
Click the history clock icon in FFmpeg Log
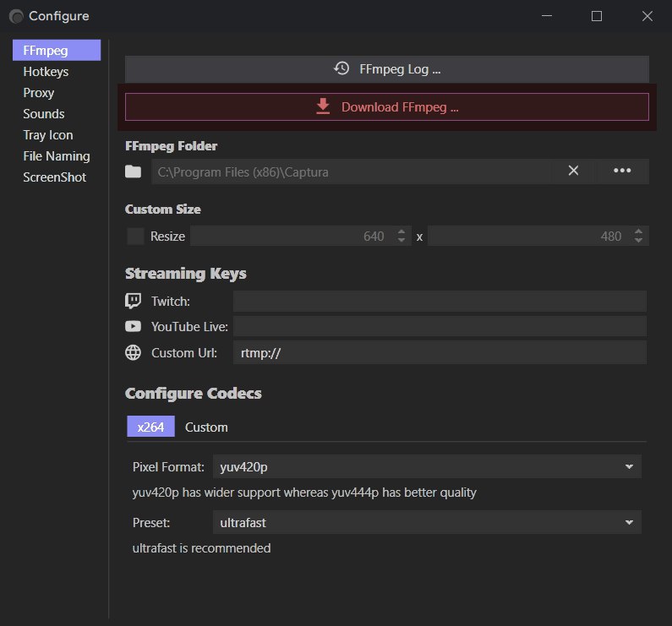(x=341, y=68)
